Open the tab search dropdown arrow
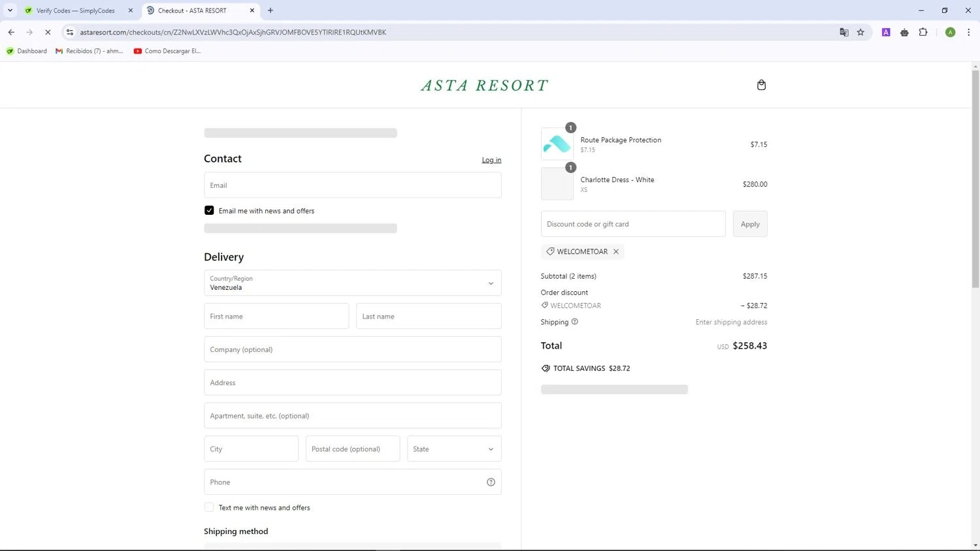Screen dimensions: 980x551 [x=10, y=10]
